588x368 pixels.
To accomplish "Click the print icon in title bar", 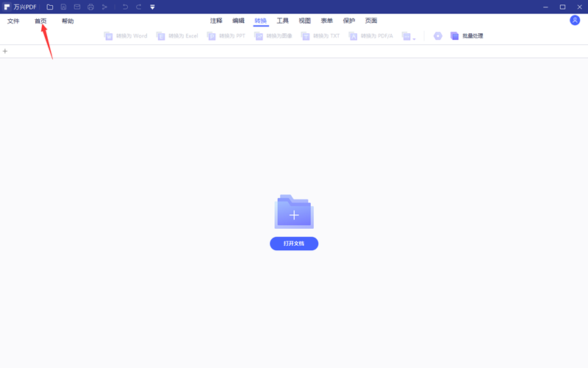I will click(90, 7).
